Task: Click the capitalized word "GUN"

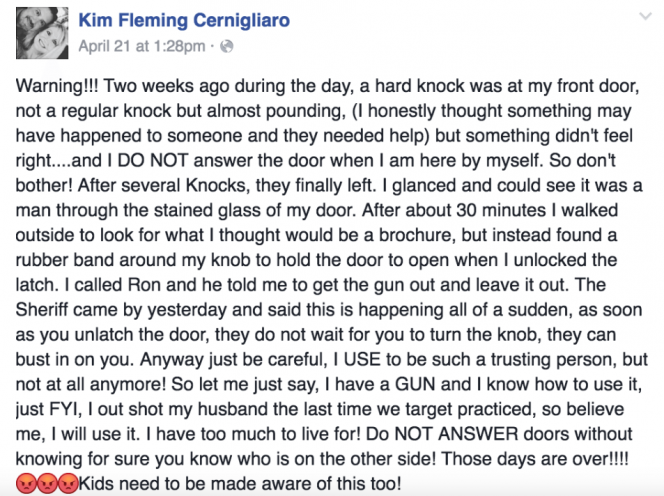Action: (415, 384)
